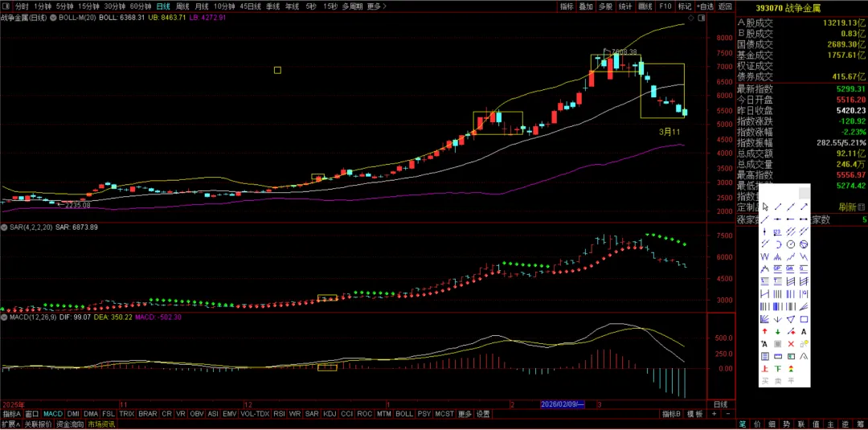Screen dimensions: 868x430
Task: Open the 指标B selector
Action: coord(671,414)
